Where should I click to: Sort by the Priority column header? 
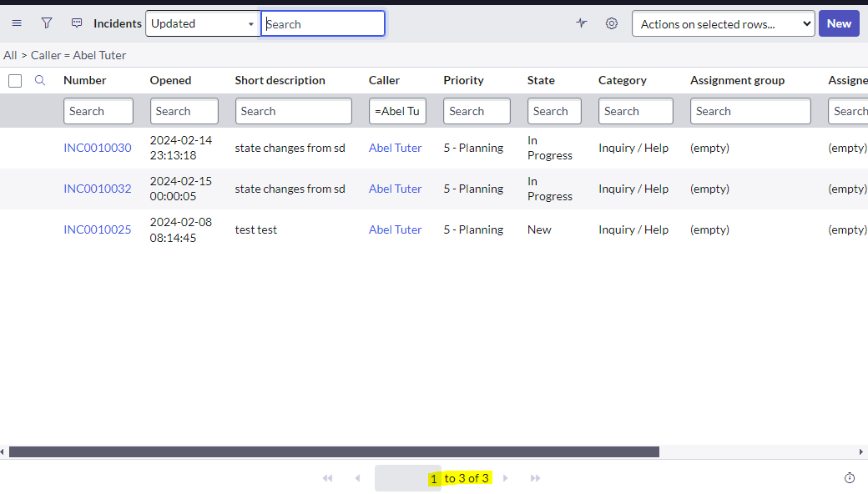tap(463, 80)
